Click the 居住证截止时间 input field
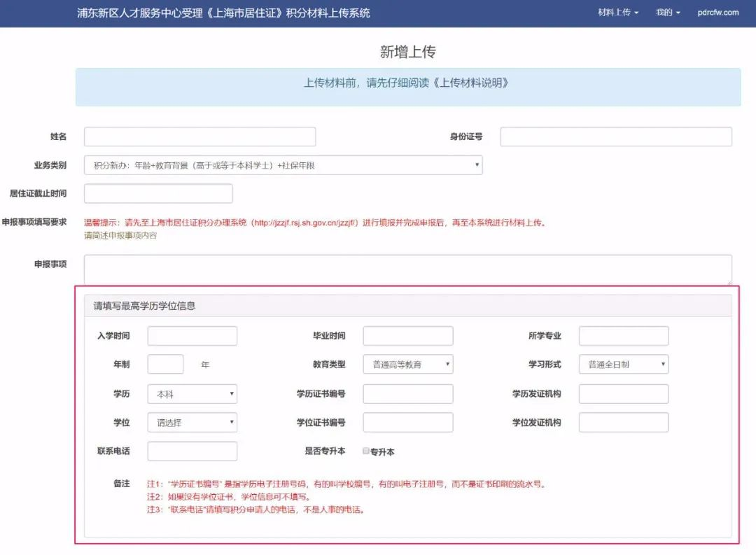The image size is (756, 555). [x=158, y=193]
